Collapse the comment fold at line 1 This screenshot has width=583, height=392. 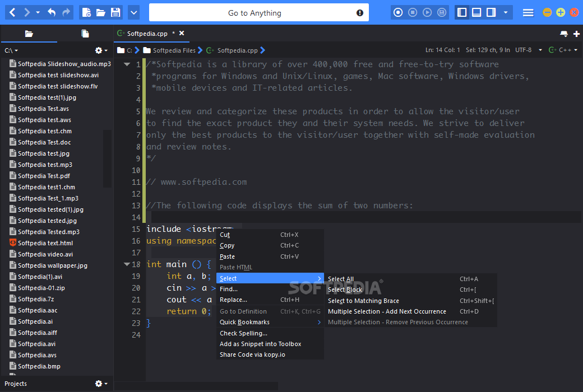pos(127,64)
